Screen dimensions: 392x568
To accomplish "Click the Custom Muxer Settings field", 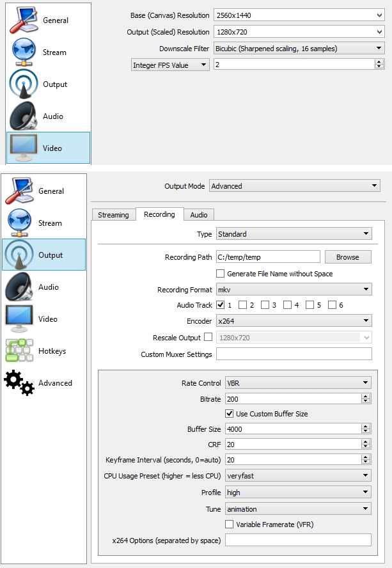I will [x=294, y=354].
